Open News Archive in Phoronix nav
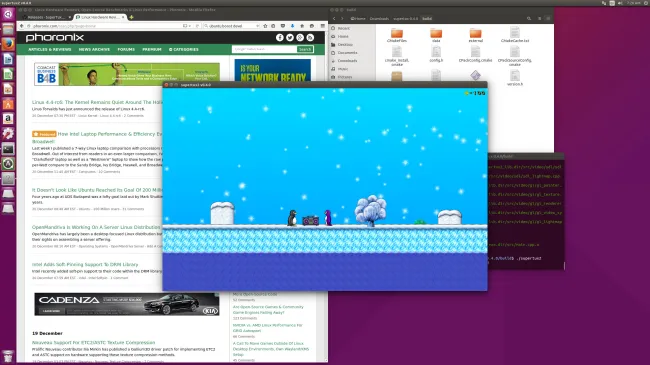This screenshot has width=650, height=365. point(94,49)
